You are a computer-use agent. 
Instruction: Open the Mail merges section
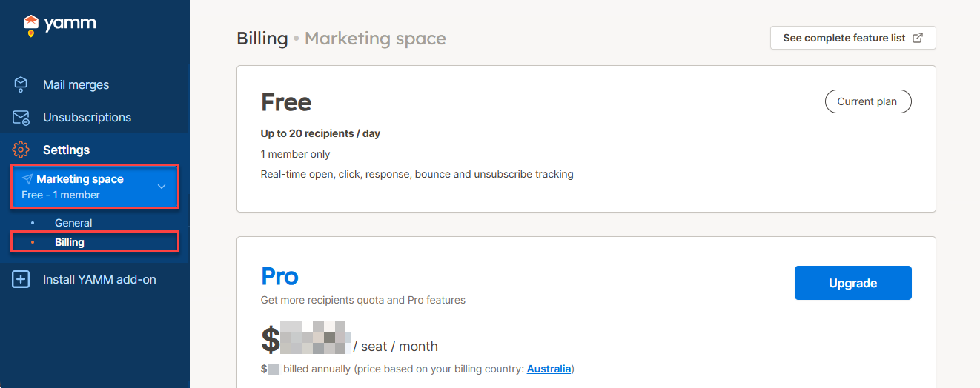(76, 84)
